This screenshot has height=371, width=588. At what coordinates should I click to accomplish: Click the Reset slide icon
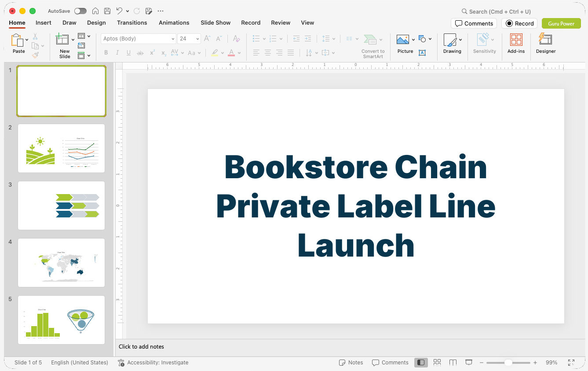point(81,45)
